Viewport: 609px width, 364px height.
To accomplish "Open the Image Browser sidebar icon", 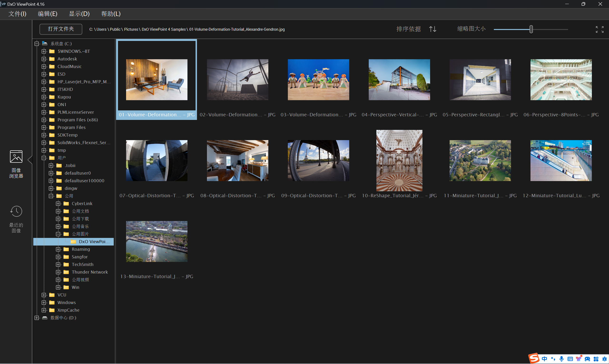I will [x=16, y=157].
